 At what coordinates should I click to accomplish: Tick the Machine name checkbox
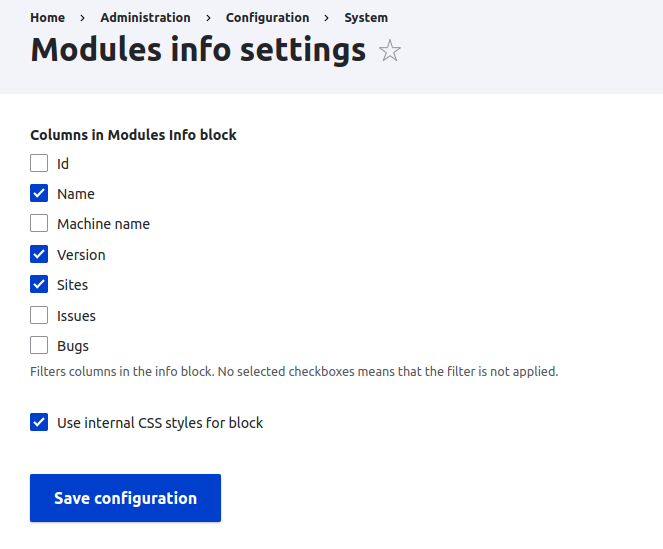pyautogui.click(x=39, y=223)
